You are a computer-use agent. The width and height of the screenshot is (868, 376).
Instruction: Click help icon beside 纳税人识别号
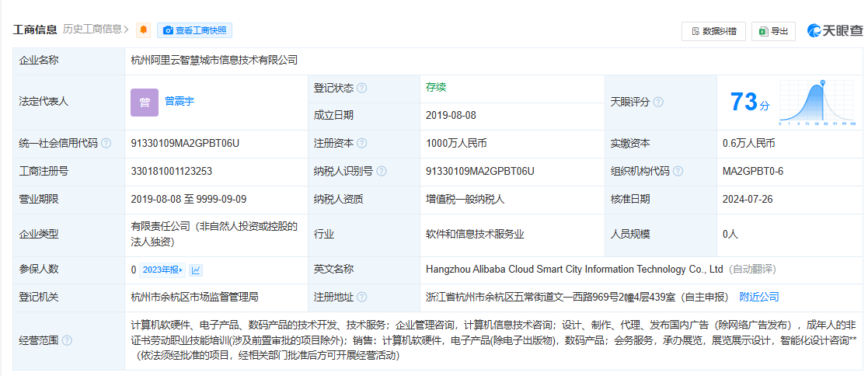[x=382, y=171]
